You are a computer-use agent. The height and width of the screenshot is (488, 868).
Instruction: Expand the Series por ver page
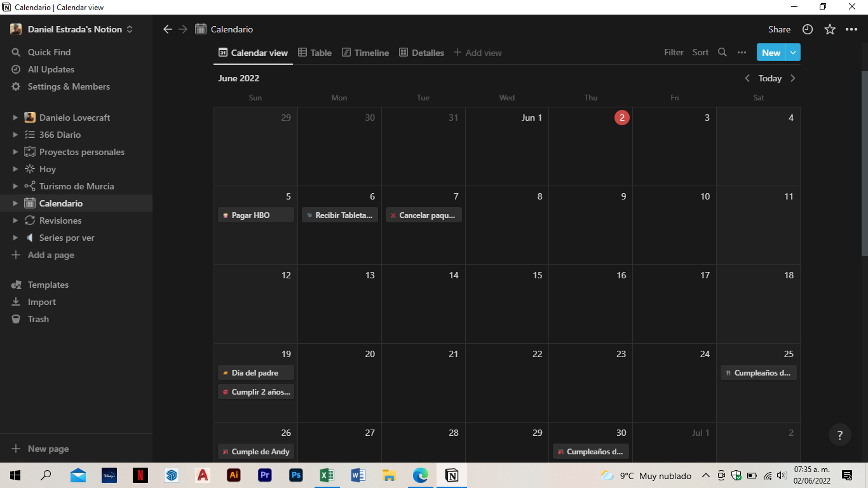click(x=16, y=238)
